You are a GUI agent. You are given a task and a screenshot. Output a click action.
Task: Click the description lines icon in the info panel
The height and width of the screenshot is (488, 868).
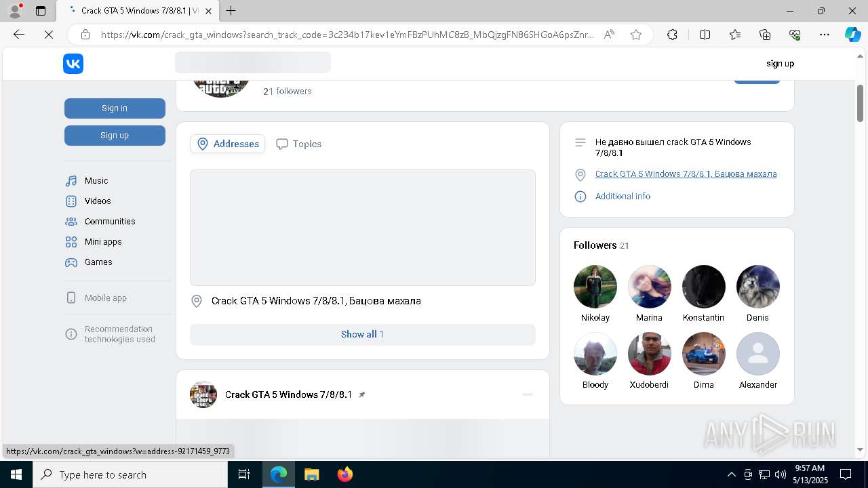(580, 142)
